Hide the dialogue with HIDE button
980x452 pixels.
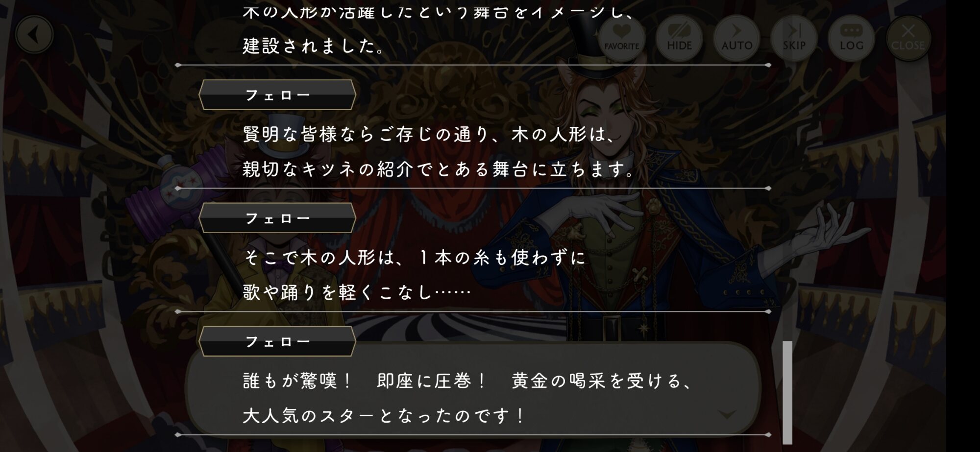679,38
